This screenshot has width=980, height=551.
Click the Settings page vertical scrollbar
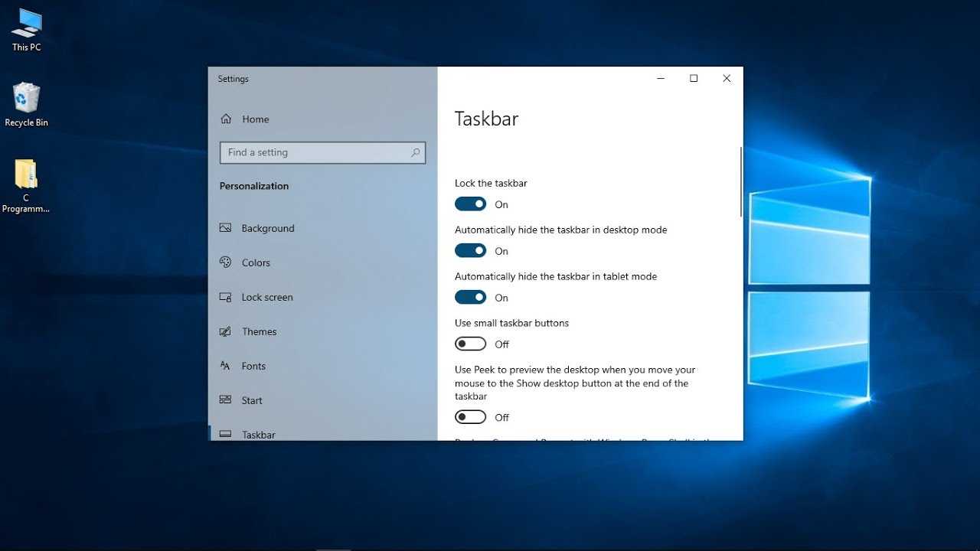(x=740, y=182)
